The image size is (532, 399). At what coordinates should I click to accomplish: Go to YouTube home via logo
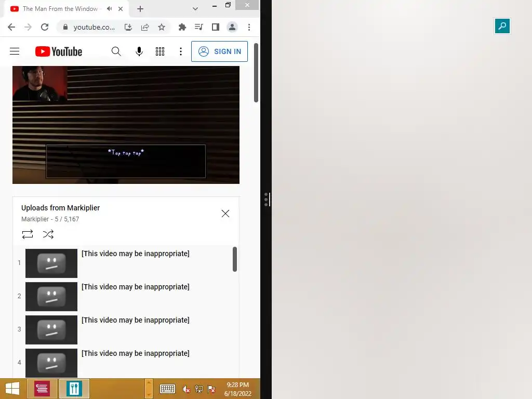(59, 51)
